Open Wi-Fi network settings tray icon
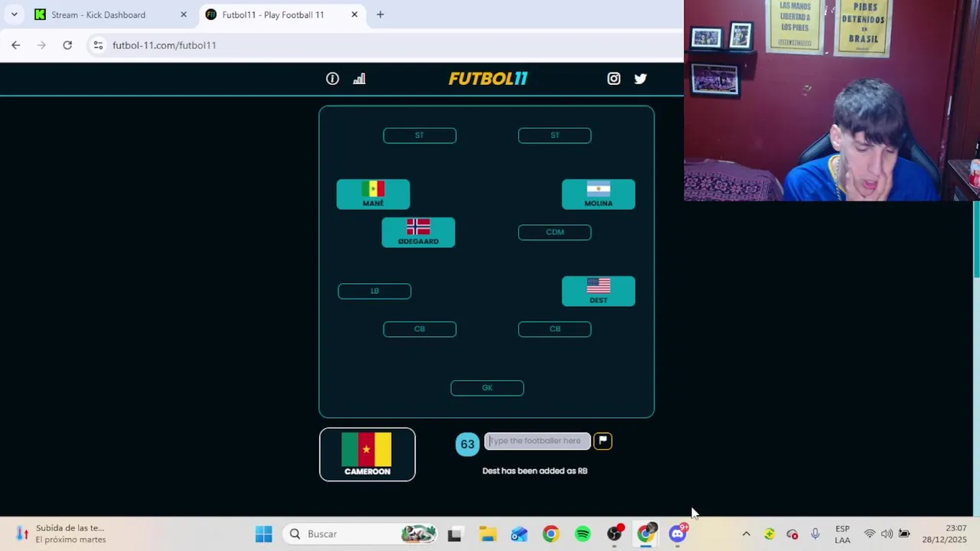Image resolution: width=980 pixels, height=551 pixels. coord(870,533)
